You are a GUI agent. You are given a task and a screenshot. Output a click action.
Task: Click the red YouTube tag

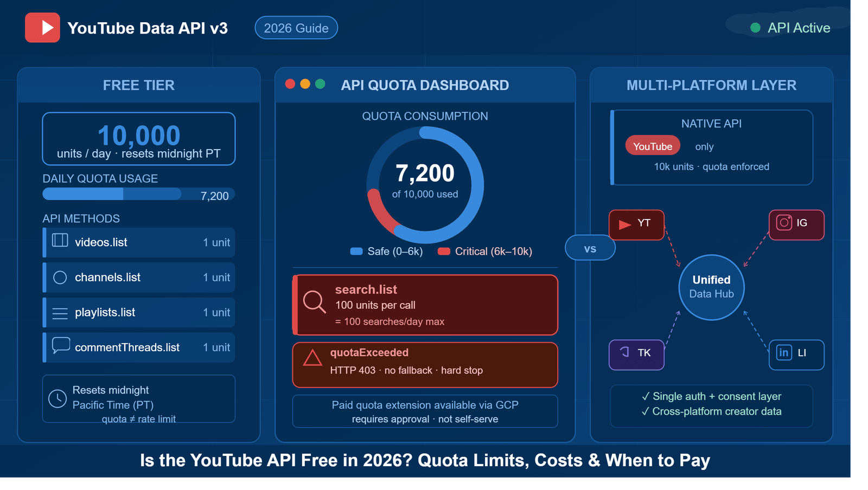653,146
